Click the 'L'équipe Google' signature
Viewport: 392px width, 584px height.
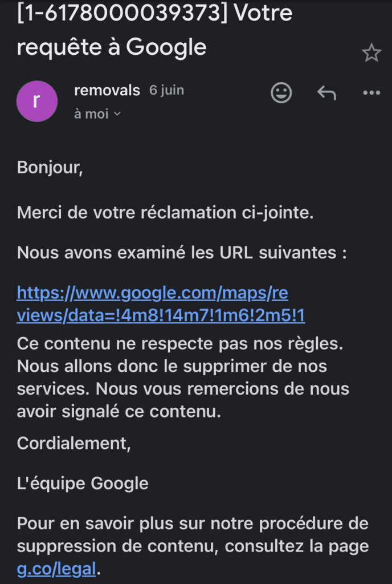tap(83, 484)
